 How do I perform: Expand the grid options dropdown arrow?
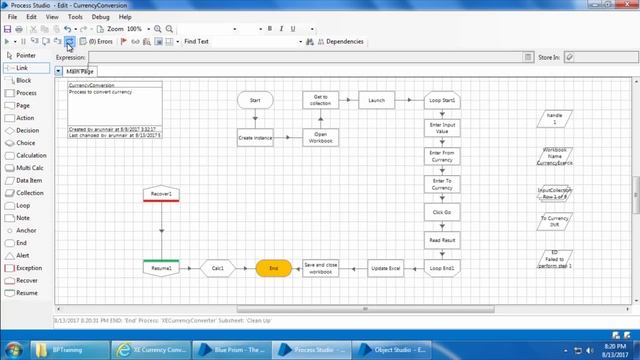click(178, 42)
